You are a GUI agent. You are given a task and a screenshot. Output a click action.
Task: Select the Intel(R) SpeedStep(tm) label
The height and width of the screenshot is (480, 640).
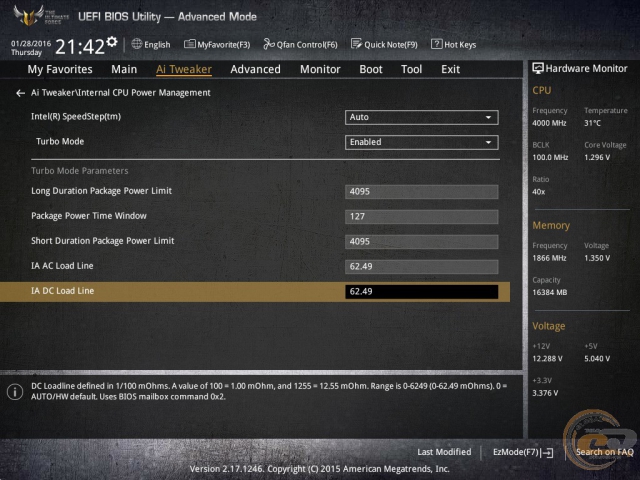[x=76, y=117]
